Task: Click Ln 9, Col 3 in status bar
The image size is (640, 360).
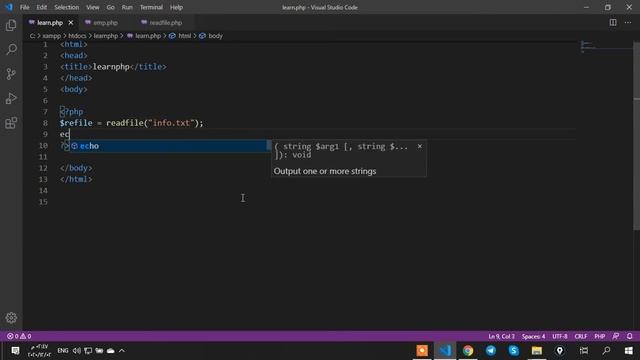Action: coord(502,336)
